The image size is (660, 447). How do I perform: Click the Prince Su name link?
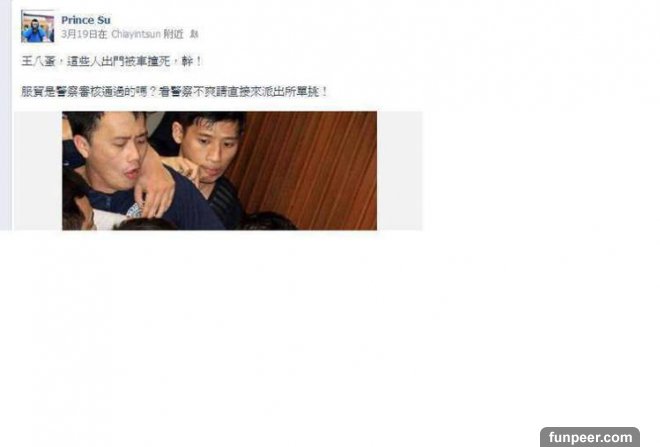tap(86, 20)
